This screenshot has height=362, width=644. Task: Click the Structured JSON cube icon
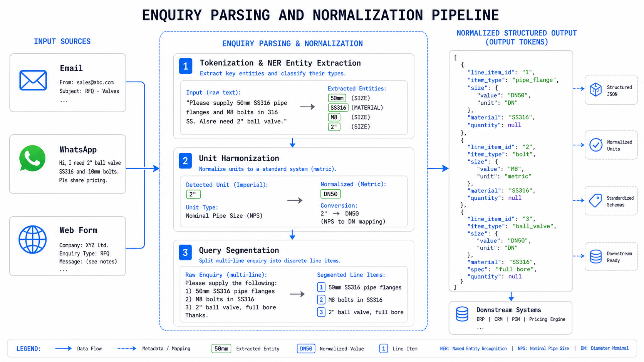point(595,90)
